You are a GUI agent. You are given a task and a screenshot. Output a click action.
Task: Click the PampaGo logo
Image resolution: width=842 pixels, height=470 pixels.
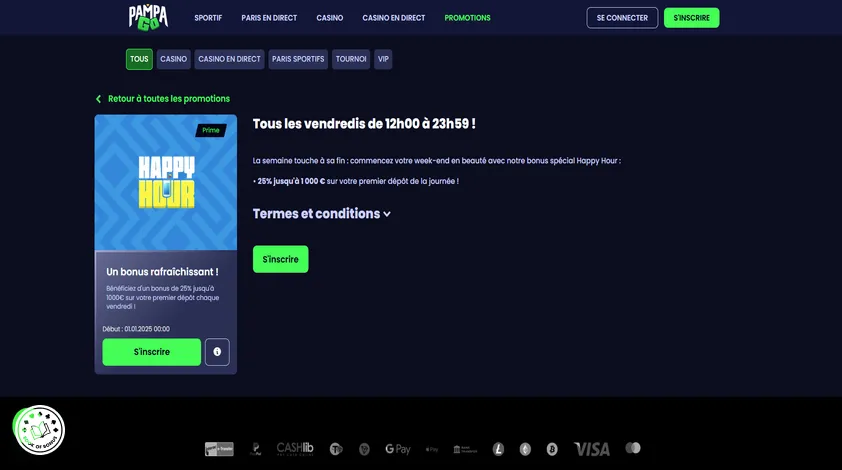pos(148,17)
